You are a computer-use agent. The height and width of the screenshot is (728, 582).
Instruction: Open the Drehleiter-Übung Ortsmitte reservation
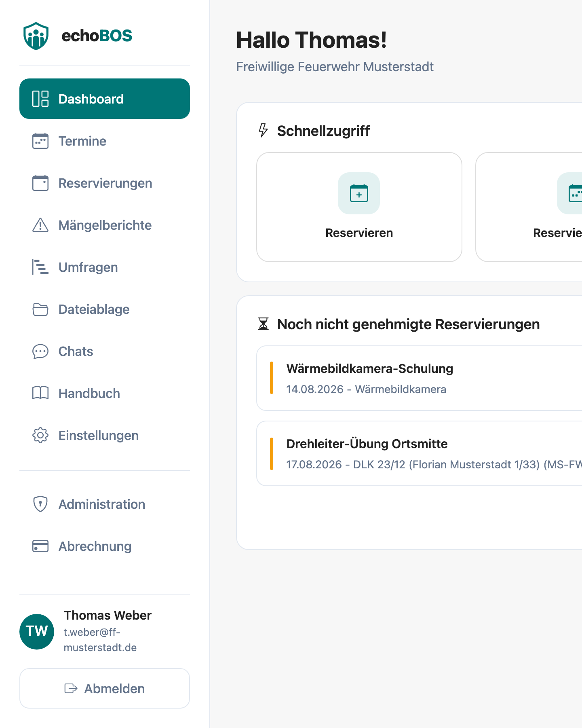click(419, 453)
